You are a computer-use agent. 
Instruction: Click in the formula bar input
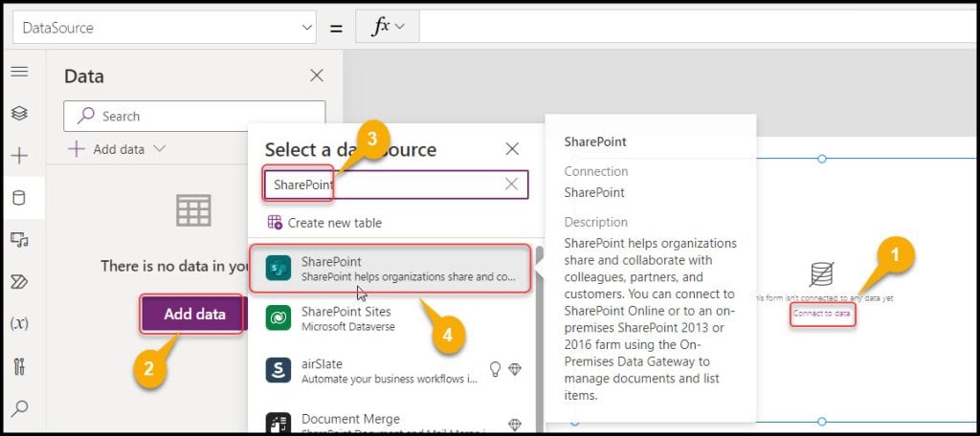click(697, 27)
